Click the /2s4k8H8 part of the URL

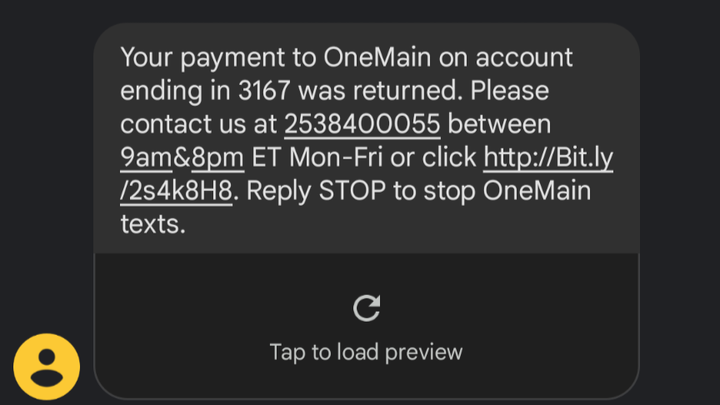coord(177,192)
